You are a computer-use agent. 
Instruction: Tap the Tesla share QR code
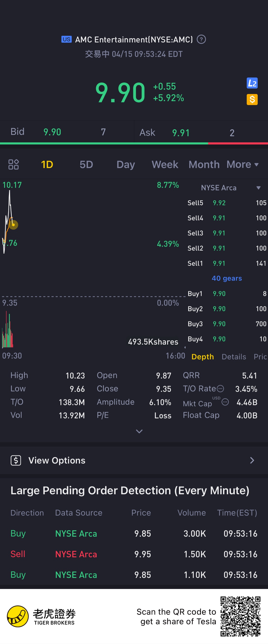point(240,616)
